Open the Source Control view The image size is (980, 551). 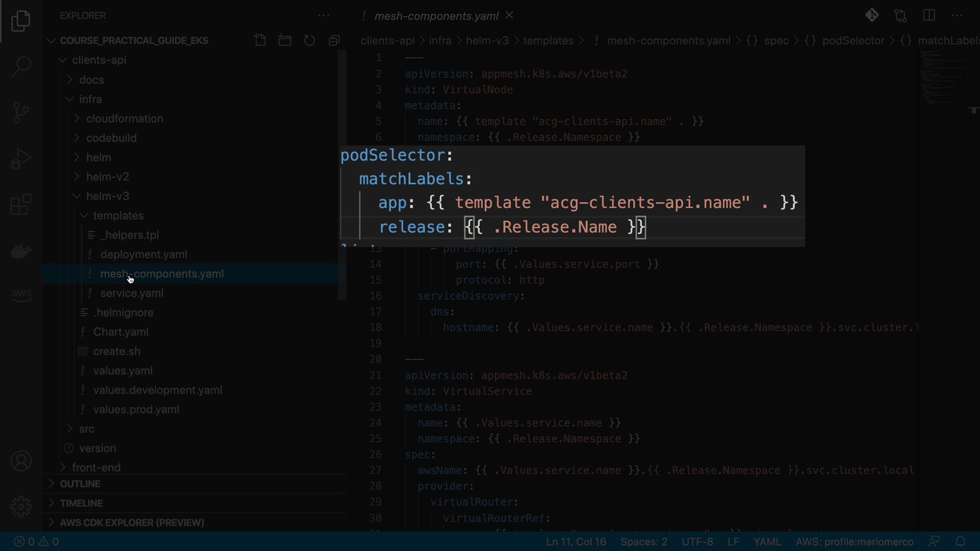pos(21,113)
